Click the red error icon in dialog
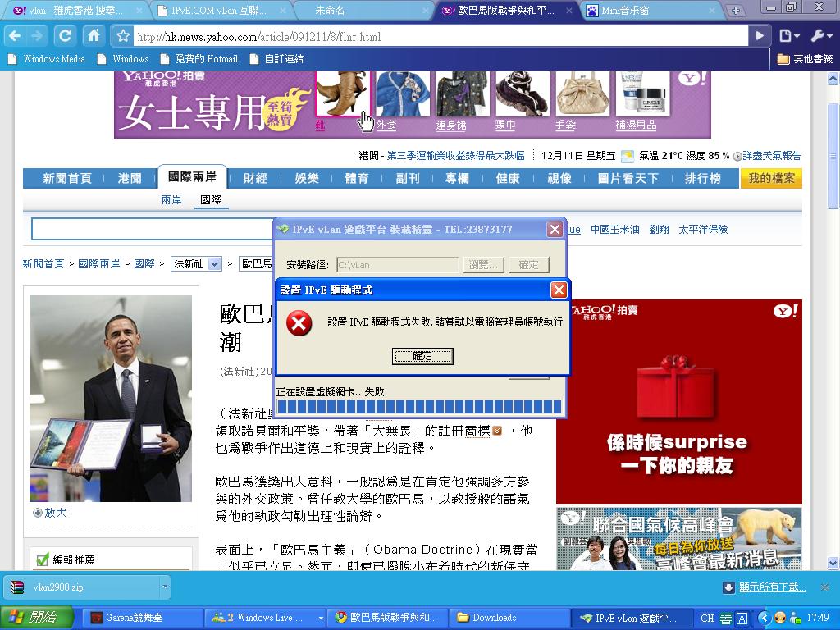840x630 pixels. [299, 323]
